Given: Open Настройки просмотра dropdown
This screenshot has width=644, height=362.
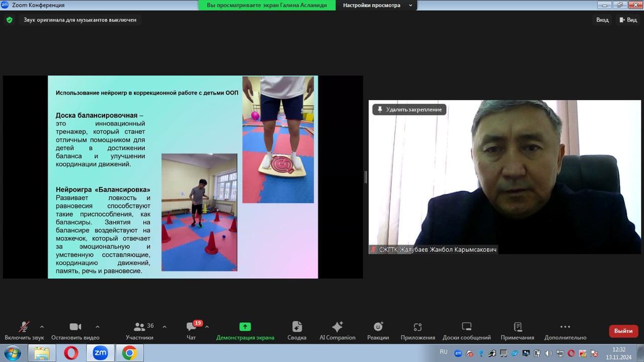Looking at the screenshot, I should (x=377, y=5).
